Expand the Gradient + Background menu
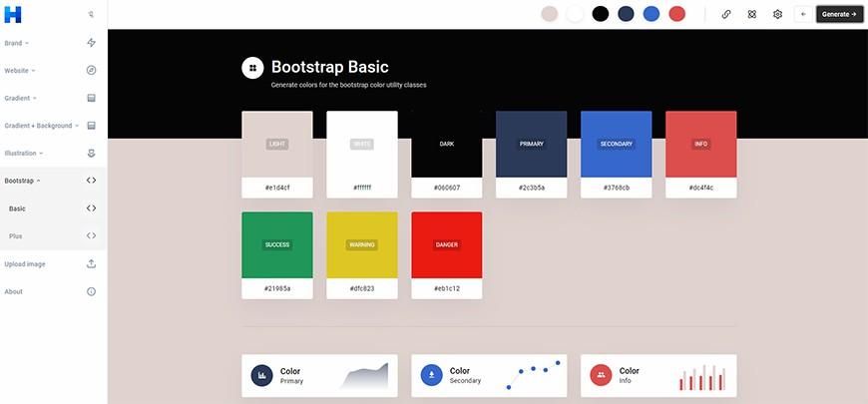 pos(42,126)
